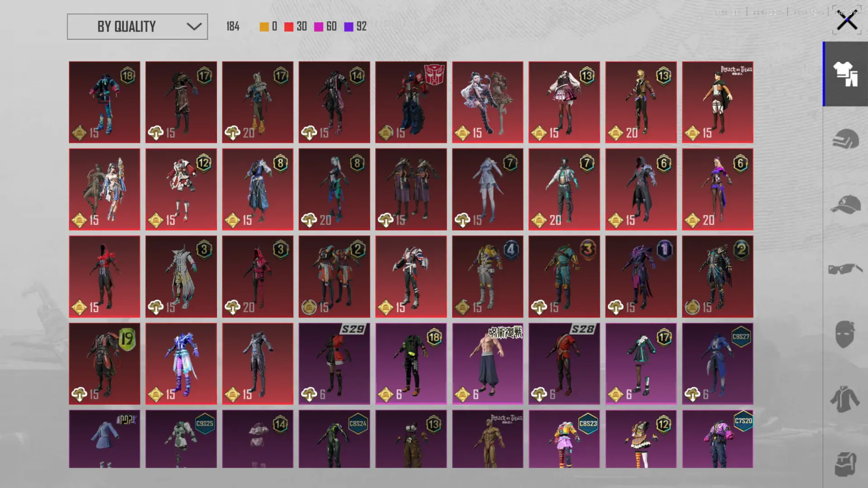Screen dimensions: 868x488
Task: Select the S28 red outfit thumbnail
Action: tap(564, 364)
